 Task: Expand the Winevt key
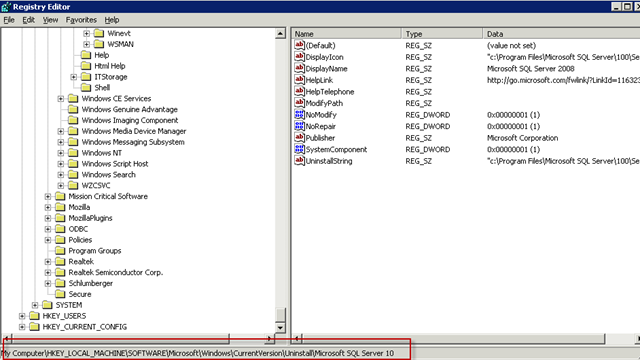click(x=87, y=33)
